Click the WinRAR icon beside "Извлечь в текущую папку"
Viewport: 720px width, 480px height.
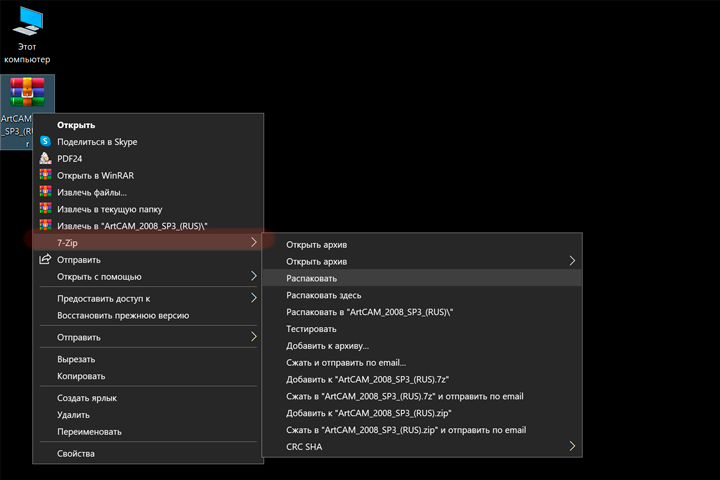coord(45,209)
